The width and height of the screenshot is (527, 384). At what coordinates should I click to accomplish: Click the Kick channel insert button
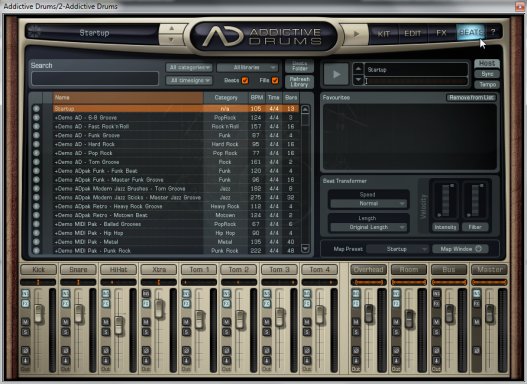point(26,293)
